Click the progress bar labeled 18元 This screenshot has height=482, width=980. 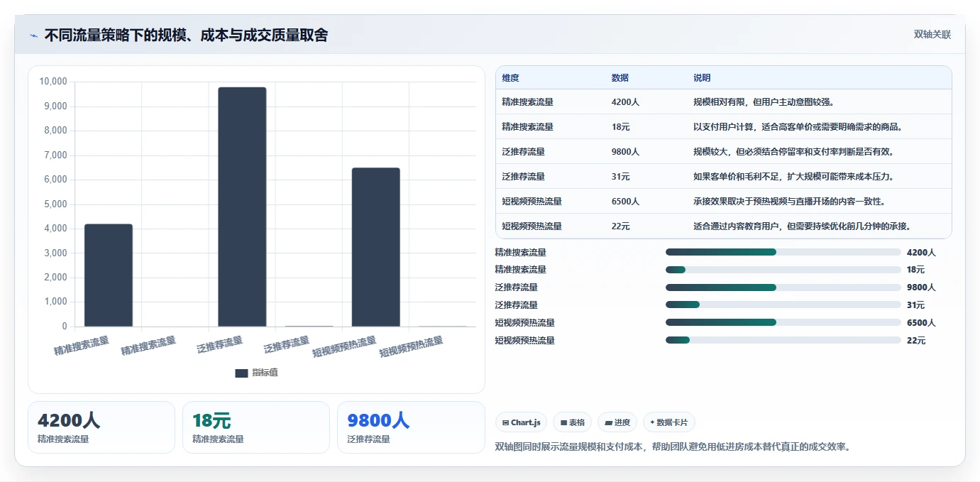[x=783, y=270]
